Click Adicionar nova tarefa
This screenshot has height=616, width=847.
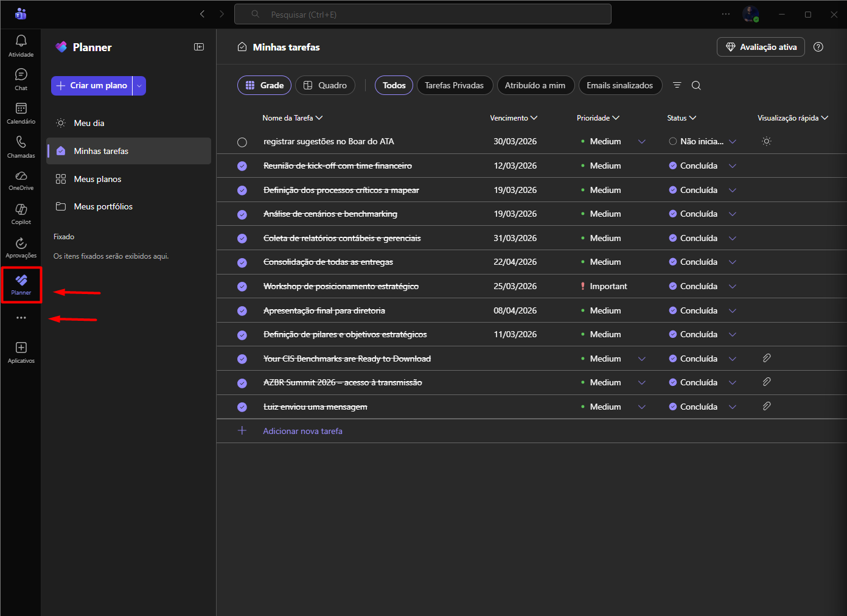[302, 431]
